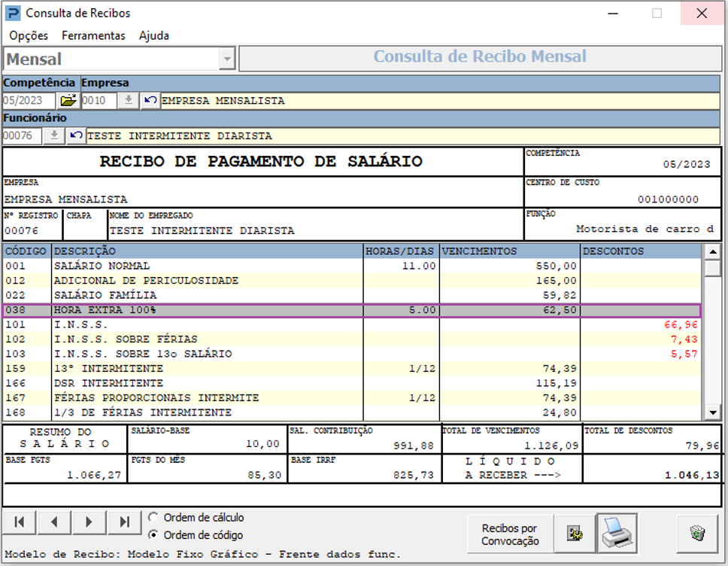The height and width of the screenshot is (566, 728).
Task: Select the I.N.S.S. SOBRE 13o SALÁRIO row
Action: point(352,354)
